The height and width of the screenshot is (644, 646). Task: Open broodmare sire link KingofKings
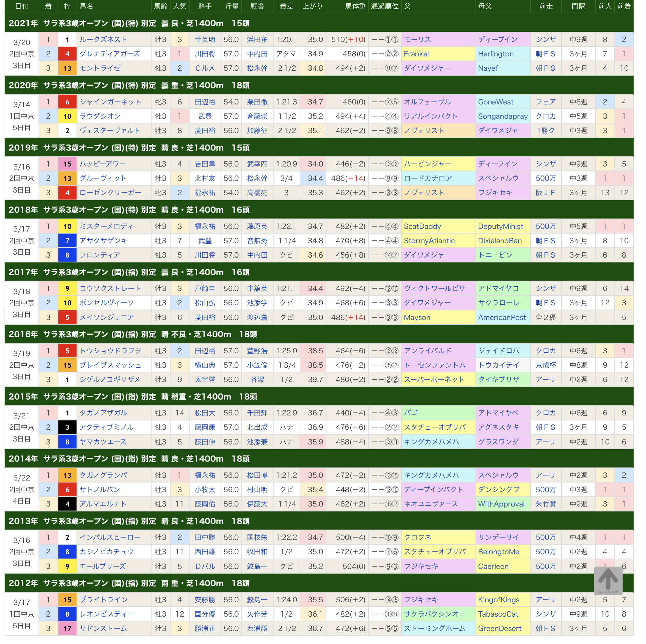tap(499, 600)
